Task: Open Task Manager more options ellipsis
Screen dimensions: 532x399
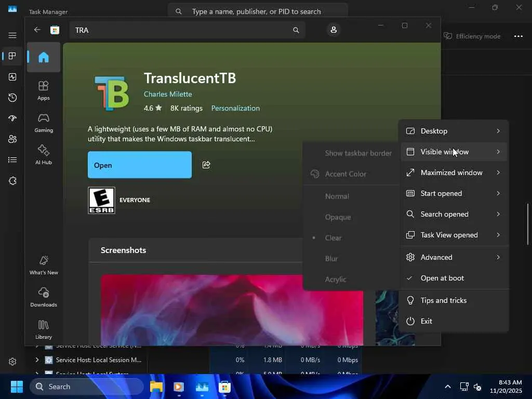Action: (x=518, y=36)
